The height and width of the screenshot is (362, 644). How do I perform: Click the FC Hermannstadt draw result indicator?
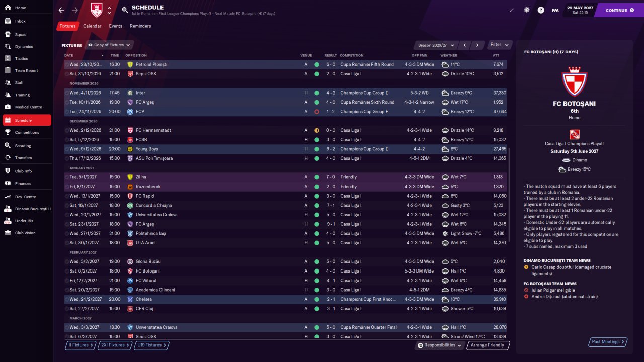[x=317, y=130]
